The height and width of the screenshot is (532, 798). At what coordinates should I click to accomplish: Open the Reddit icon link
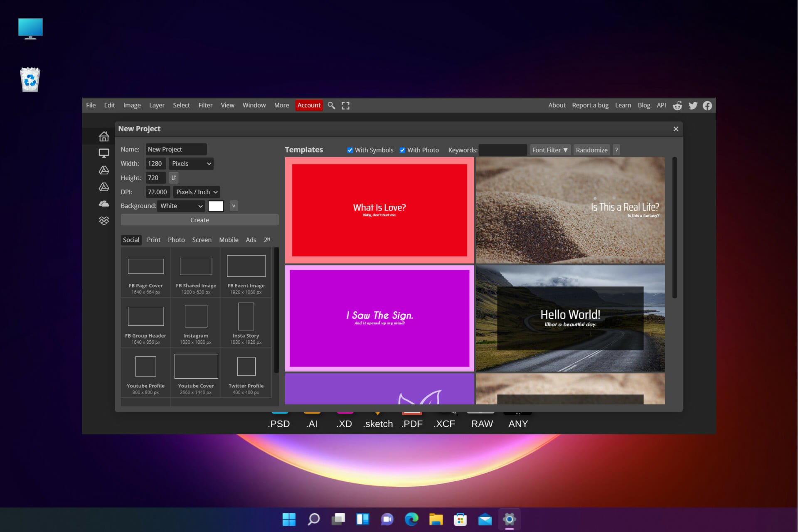(x=677, y=106)
